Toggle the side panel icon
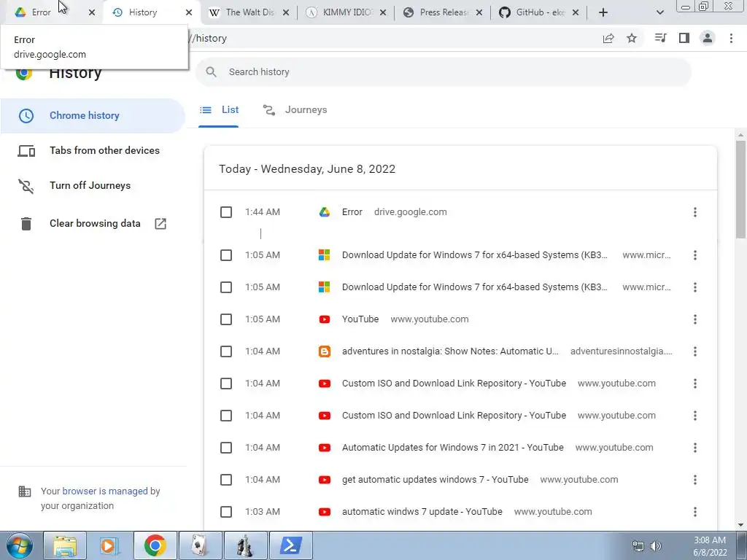This screenshot has height=560, width=747. point(684,38)
